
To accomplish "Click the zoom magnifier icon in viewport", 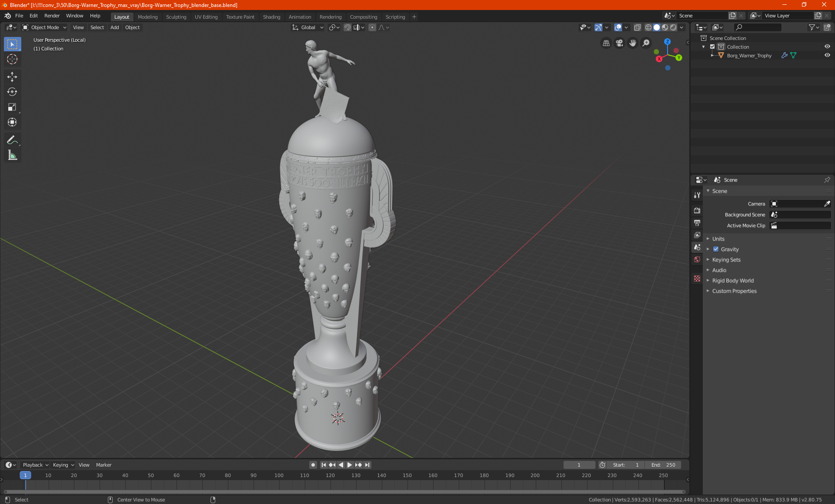I will tap(646, 43).
